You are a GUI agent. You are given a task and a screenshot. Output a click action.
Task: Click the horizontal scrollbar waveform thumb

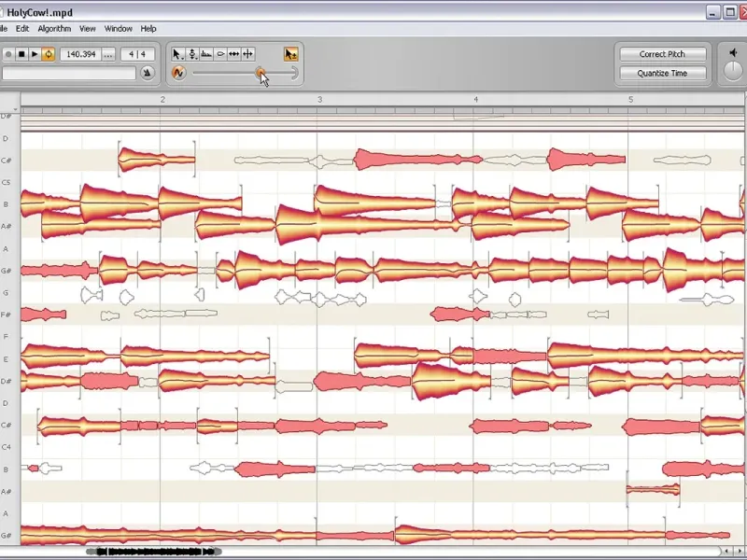coord(153,552)
